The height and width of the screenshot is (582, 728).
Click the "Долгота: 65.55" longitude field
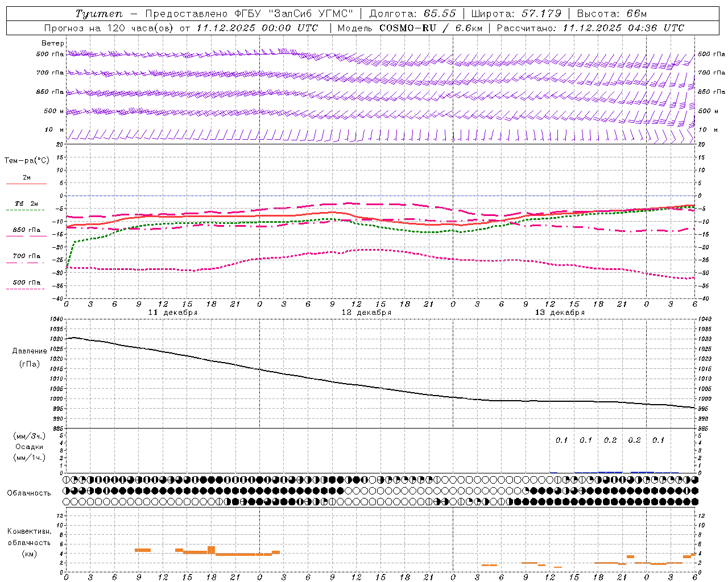(412, 14)
